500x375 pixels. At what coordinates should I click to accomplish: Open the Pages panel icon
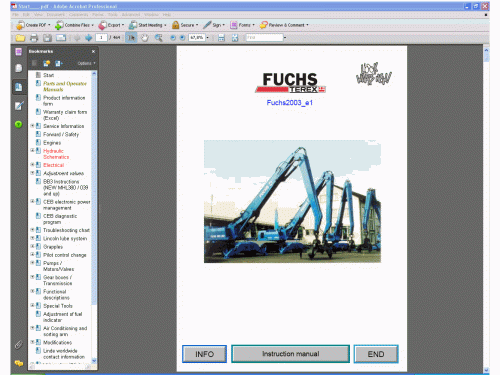point(19,68)
